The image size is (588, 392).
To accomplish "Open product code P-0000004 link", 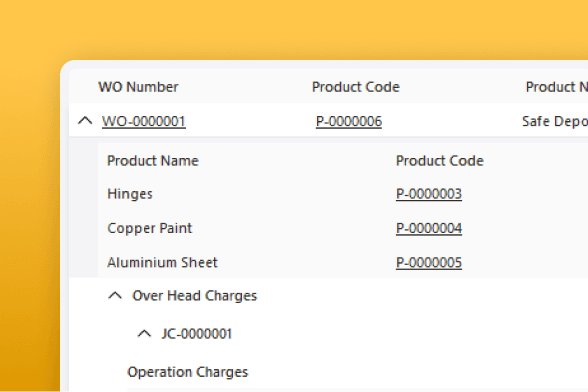I will pos(429,228).
